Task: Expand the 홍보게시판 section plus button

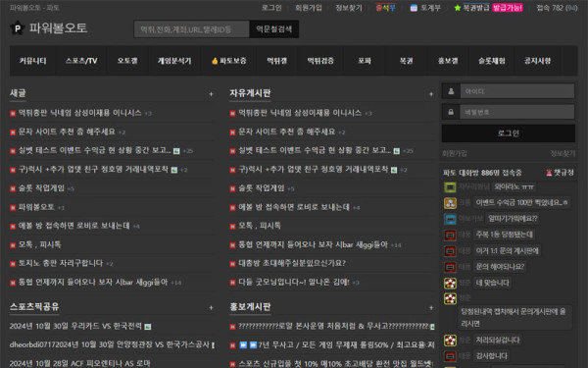Action: (431, 308)
